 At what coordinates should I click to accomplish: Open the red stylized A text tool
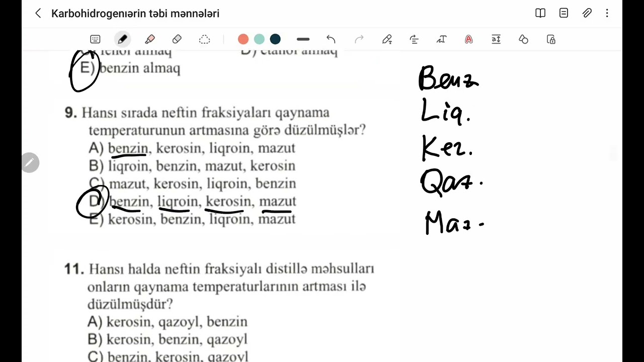[468, 39]
